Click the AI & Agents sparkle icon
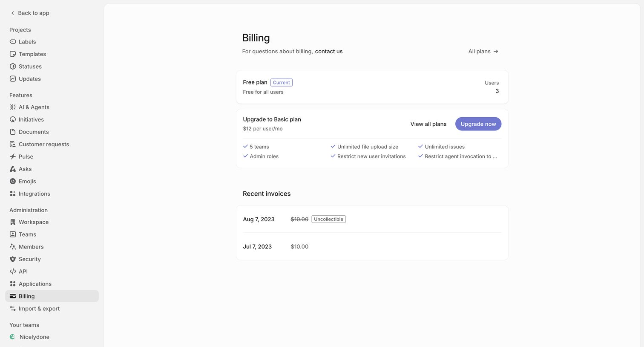Screen dimensions: 644x347 coord(13,107)
